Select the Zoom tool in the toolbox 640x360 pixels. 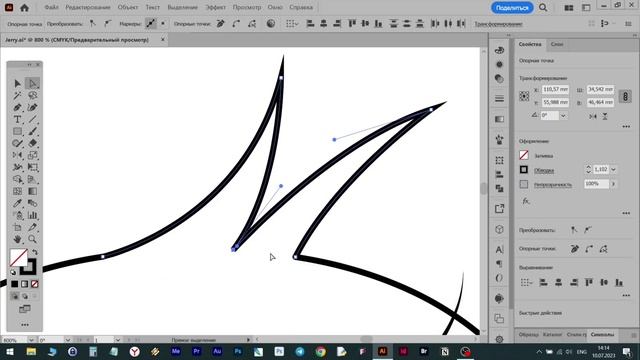click(33, 239)
